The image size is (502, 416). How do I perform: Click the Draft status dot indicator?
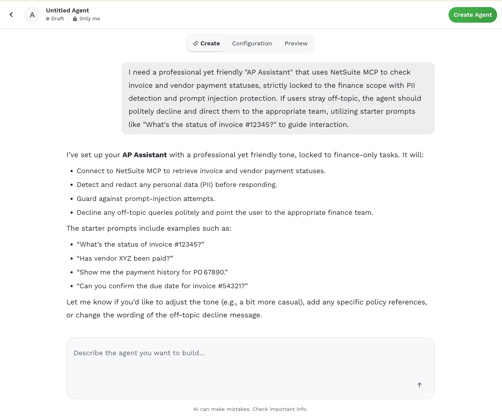coord(48,19)
